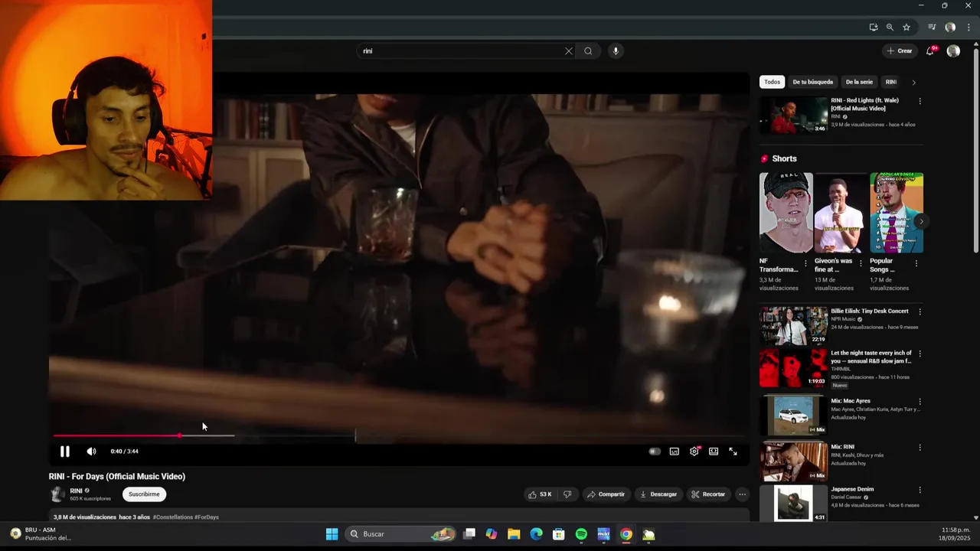Open options for Billie Eilish video

[920, 311]
